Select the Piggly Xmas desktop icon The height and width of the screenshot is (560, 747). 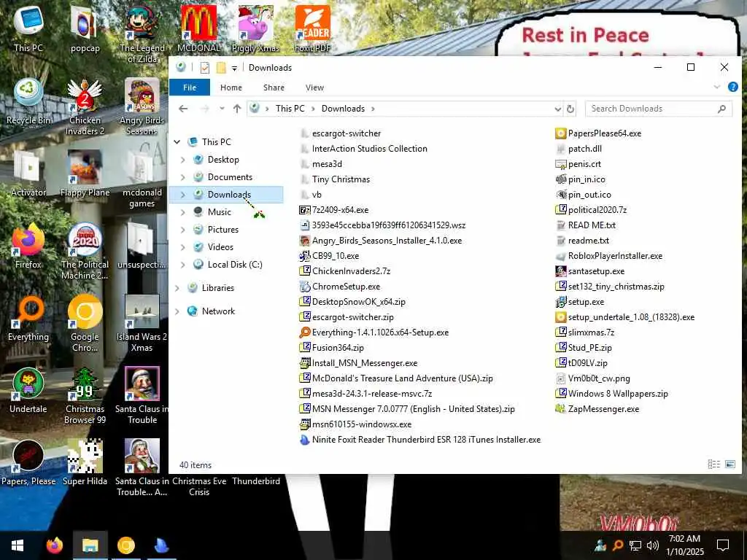pyautogui.click(x=256, y=28)
